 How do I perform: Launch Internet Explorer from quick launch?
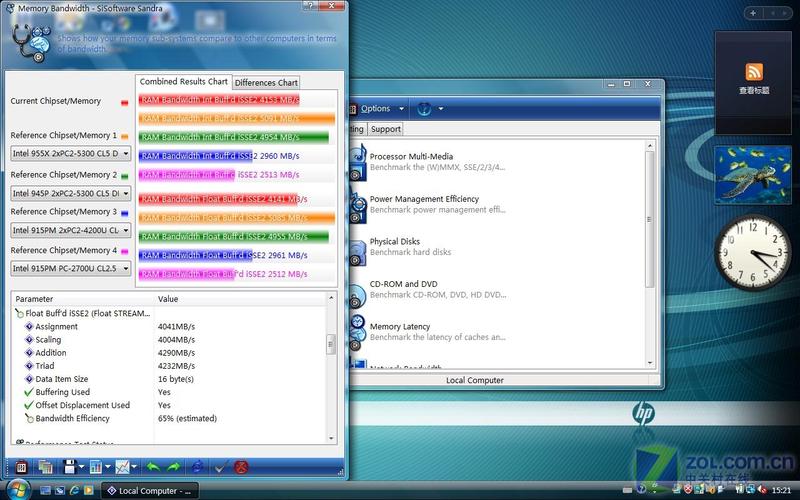[x=74, y=491]
